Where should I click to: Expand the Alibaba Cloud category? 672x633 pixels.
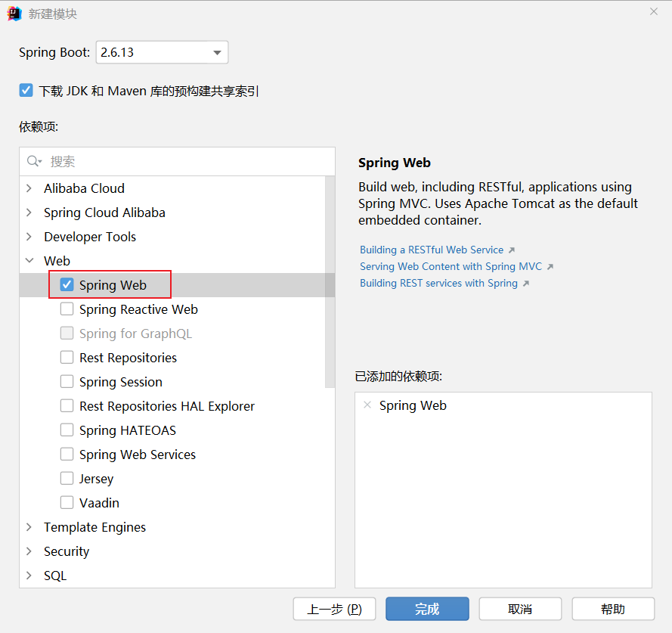tap(29, 188)
